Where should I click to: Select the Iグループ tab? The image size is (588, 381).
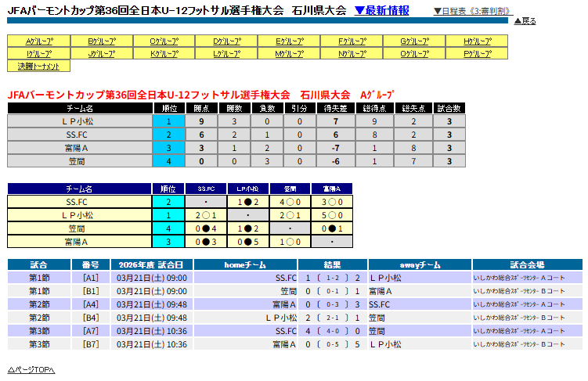(38, 54)
